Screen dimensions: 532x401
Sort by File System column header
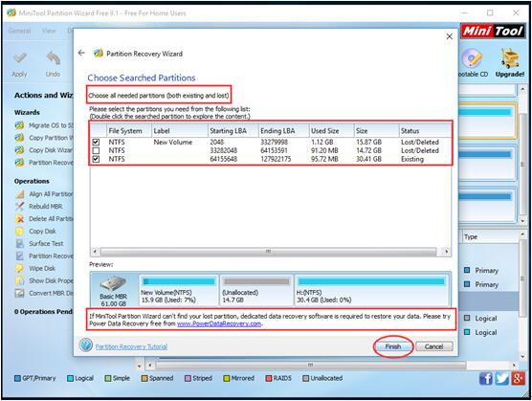tap(128, 130)
